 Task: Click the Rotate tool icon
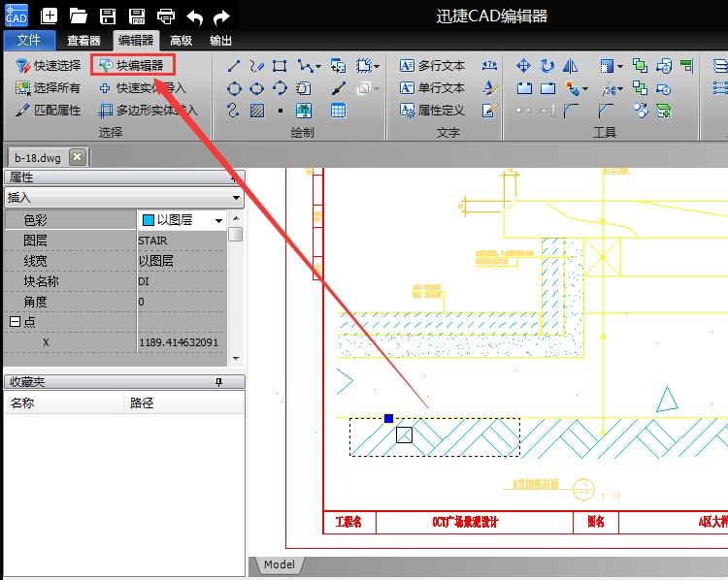546,66
